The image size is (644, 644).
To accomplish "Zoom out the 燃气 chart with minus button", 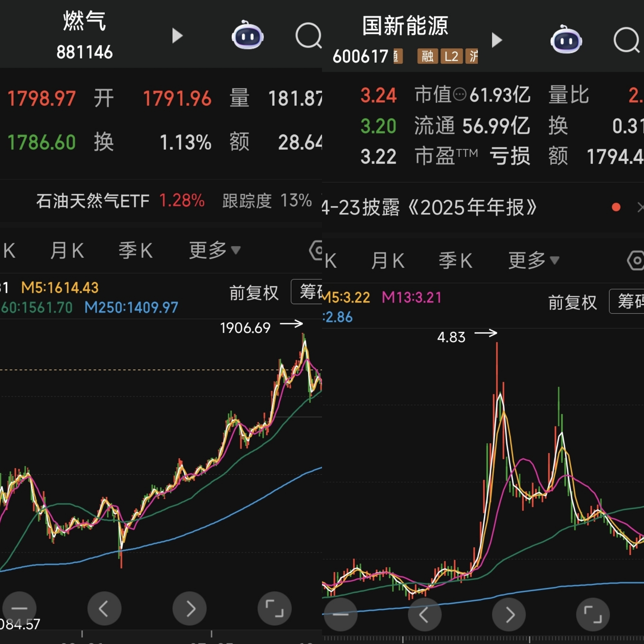I will point(19,608).
